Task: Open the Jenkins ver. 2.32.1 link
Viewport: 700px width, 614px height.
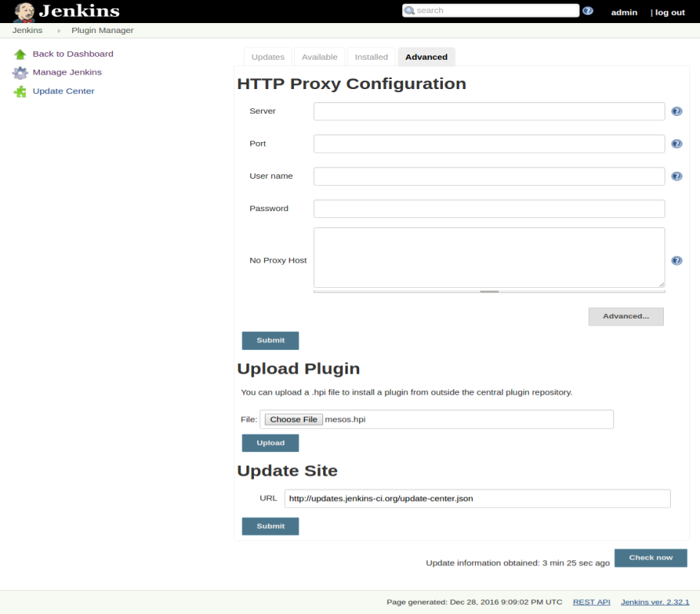Action: pyautogui.click(x=655, y=602)
